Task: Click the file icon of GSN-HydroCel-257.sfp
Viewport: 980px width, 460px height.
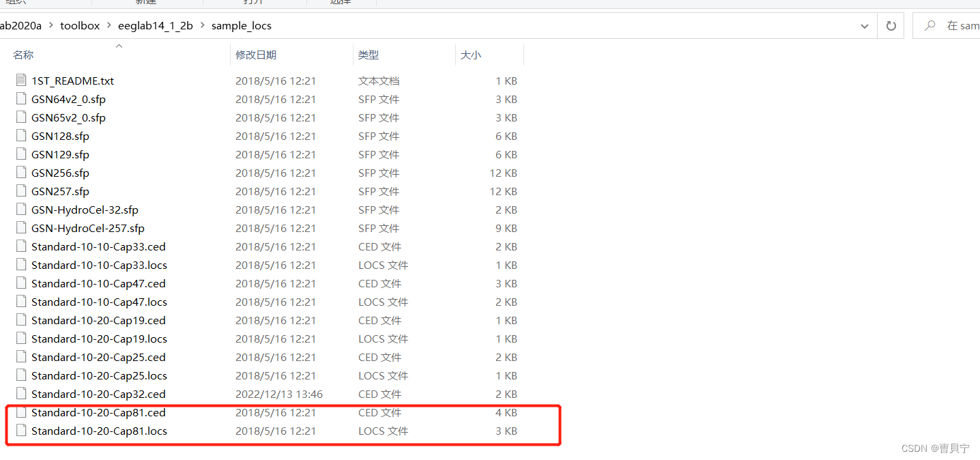Action: (20, 228)
